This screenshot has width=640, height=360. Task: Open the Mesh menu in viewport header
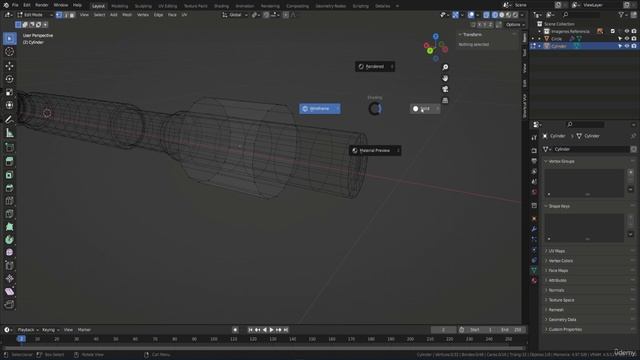tap(127, 15)
